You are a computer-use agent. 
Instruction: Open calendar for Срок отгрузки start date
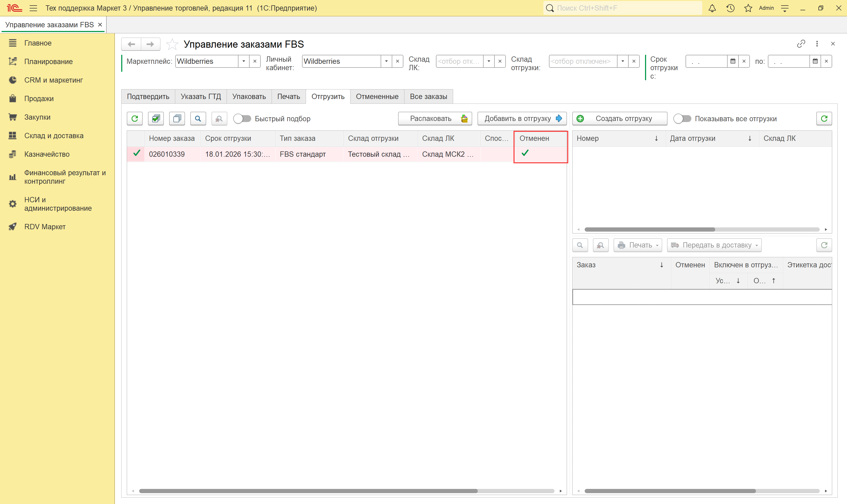tap(733, 61)
